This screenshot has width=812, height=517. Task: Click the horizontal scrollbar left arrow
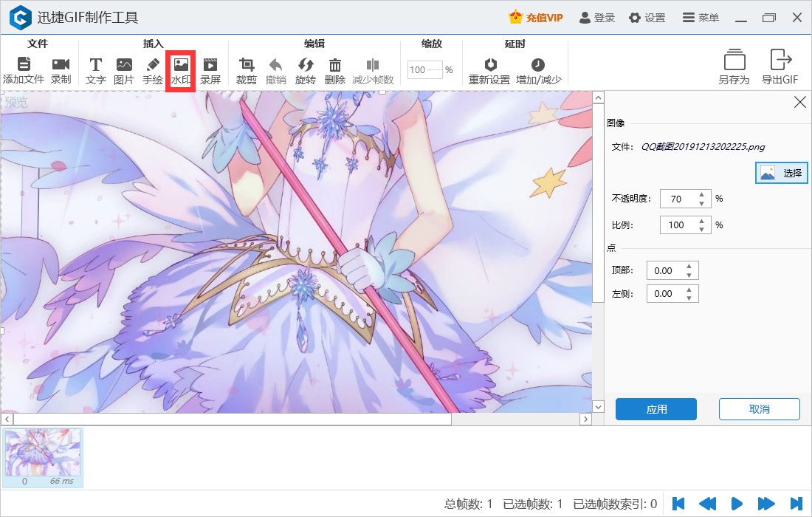(x=7, y=419)
